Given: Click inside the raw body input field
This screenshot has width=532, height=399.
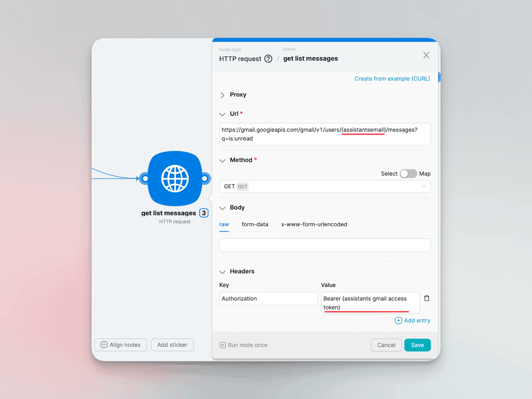Looking at the screenshot, I should tap(325, 245).
